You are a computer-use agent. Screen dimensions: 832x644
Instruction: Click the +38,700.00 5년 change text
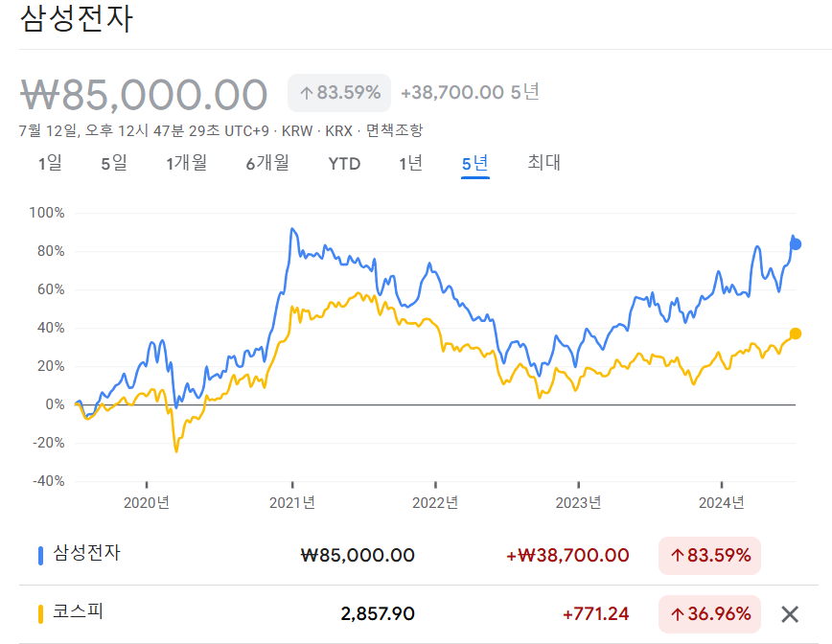point(470,92)
